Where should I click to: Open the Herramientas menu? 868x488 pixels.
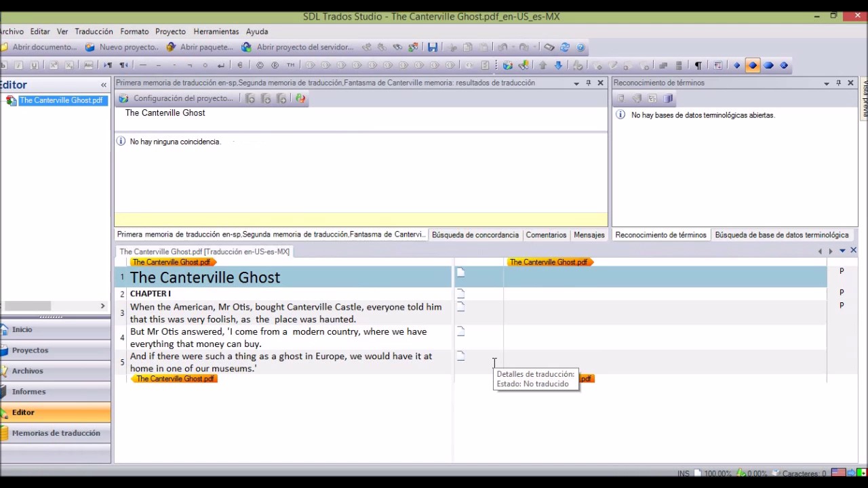point(216,32)
